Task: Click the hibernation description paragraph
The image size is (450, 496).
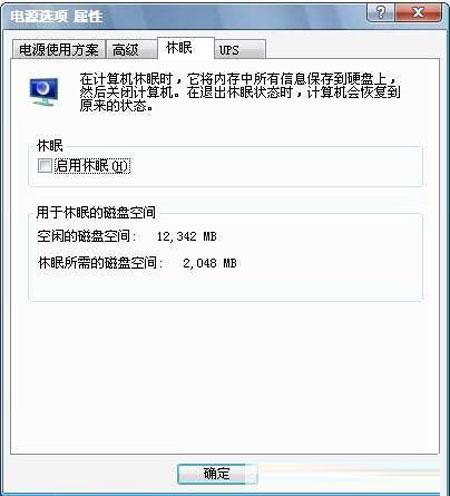Action: pyautogui.click(x=239, y=92)
